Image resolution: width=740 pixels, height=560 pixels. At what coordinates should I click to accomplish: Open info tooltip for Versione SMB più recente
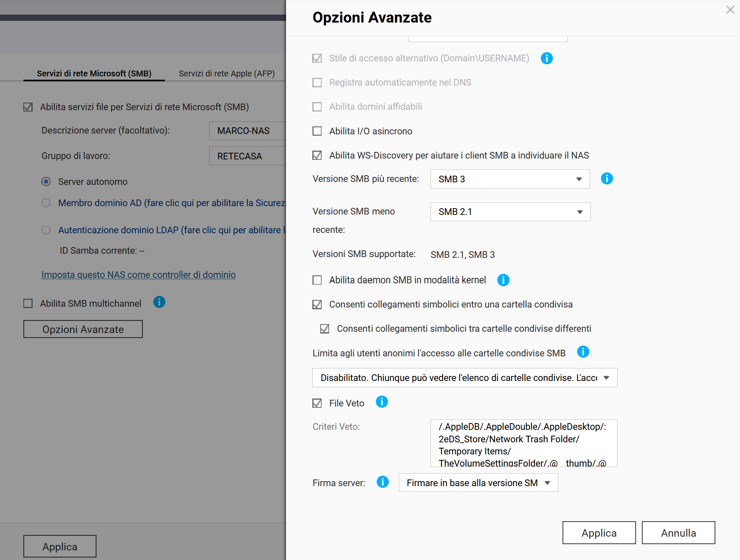606,179
